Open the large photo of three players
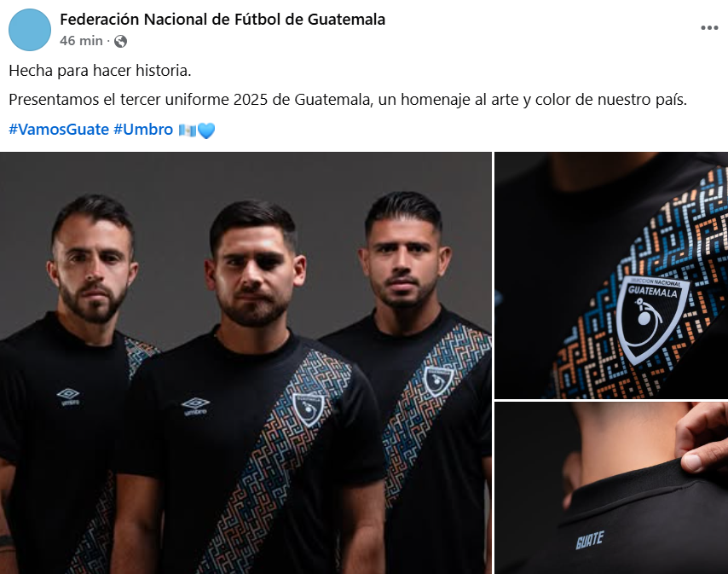Viewport: 728px width, 574px height. [x=246, y=362]
